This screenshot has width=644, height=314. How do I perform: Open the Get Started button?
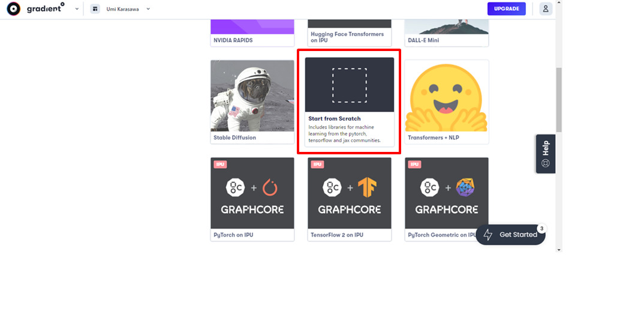(510, 235)
